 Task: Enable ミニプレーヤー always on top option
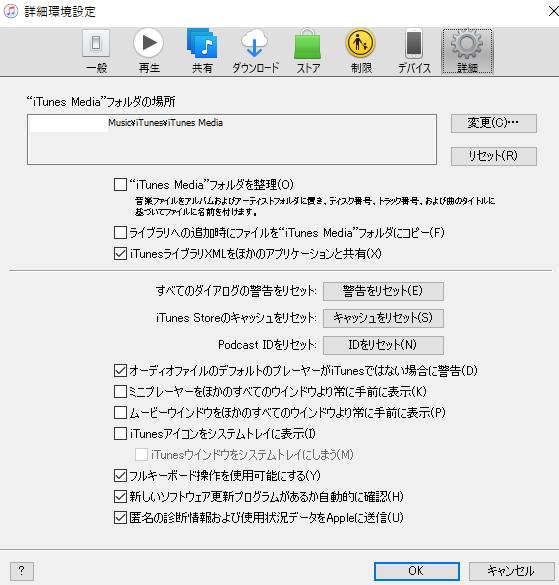pyautogui.click(x=120, y=392)
